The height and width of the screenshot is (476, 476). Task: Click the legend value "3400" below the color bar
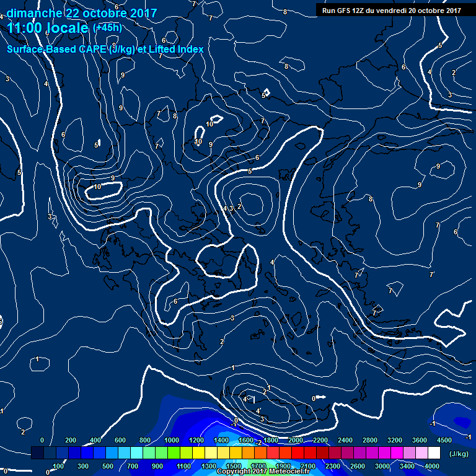(407, 466)
